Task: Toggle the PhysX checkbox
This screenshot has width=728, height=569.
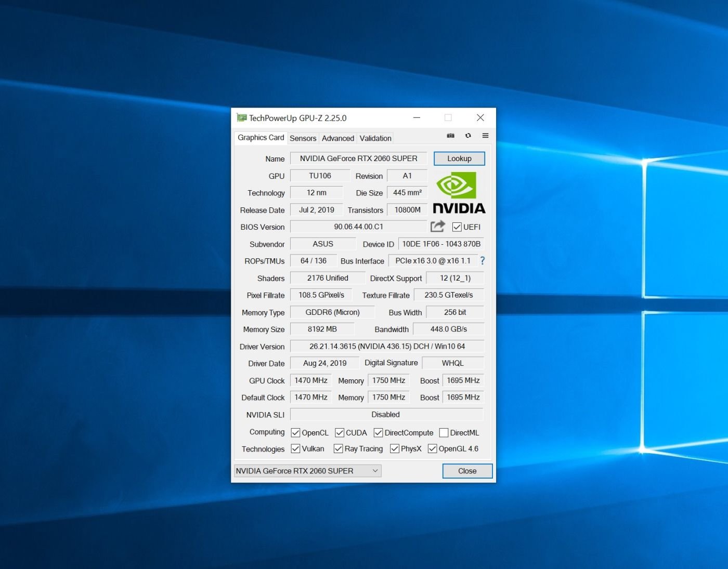Action: pos(394,448)
